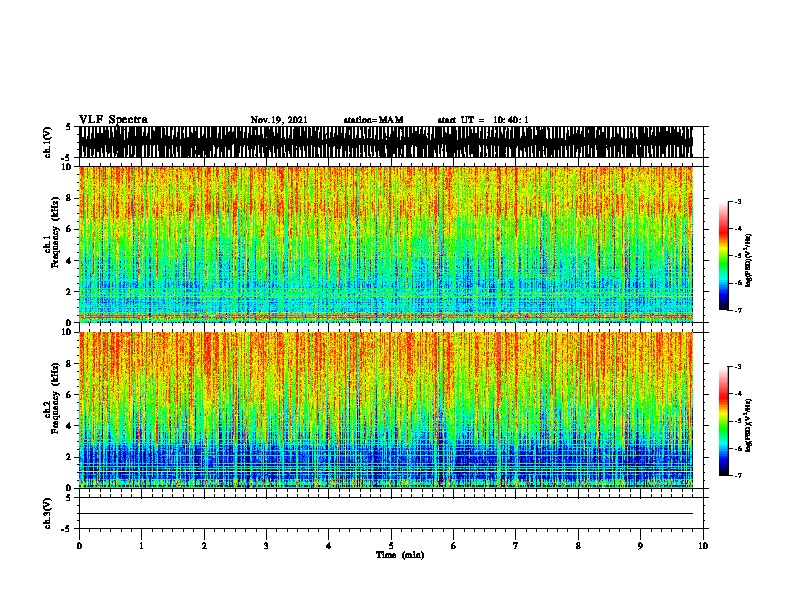This screenshot has width=792, height=612.
Task: Click the "6" tick on ch.1 frequency axis
Action: point(70,229)
